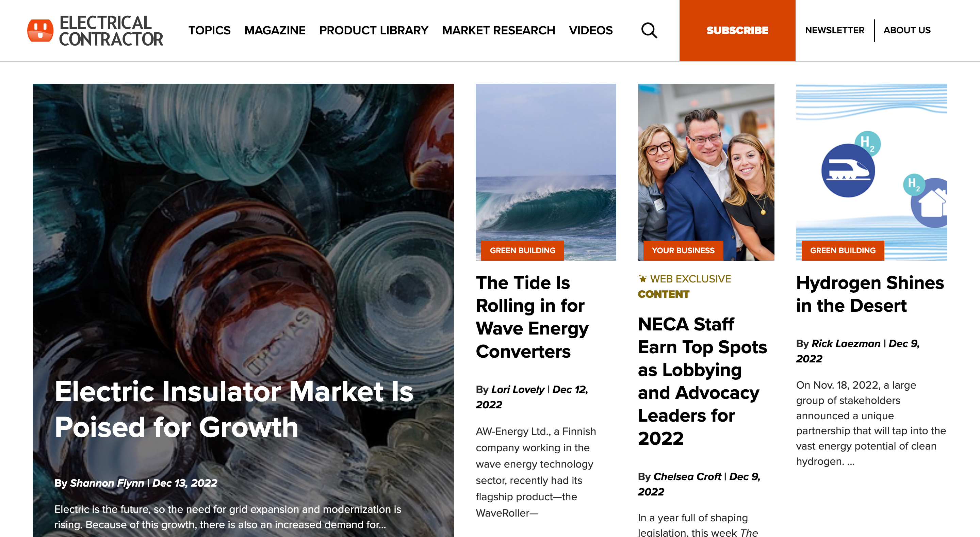
Task: Select the Your Business category tag
Action: pyautogui.click(x=683, y=250)
